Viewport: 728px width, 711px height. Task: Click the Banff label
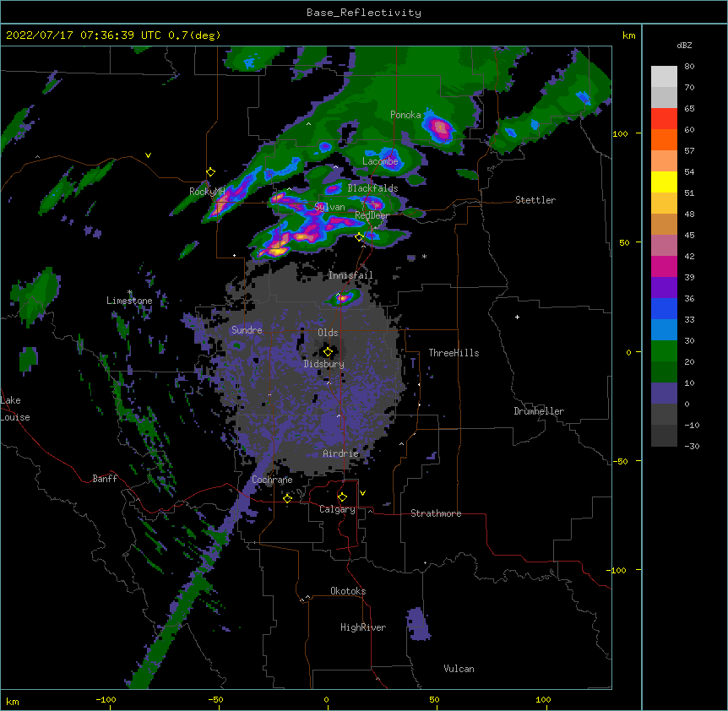click(x=105, y=479)
